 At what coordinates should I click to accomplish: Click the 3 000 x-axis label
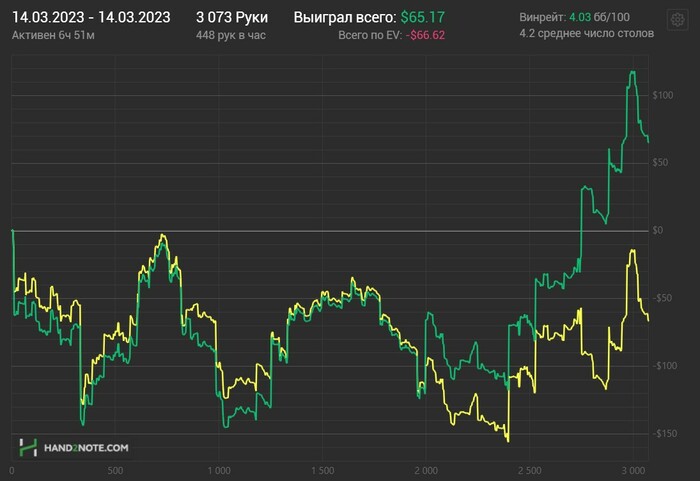[x=633, y=471]
